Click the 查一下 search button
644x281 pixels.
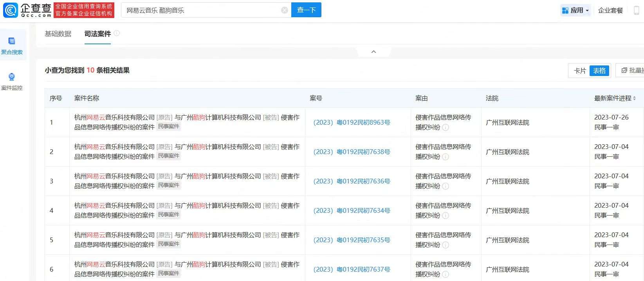pyautogui.click(x=306, y=10)
